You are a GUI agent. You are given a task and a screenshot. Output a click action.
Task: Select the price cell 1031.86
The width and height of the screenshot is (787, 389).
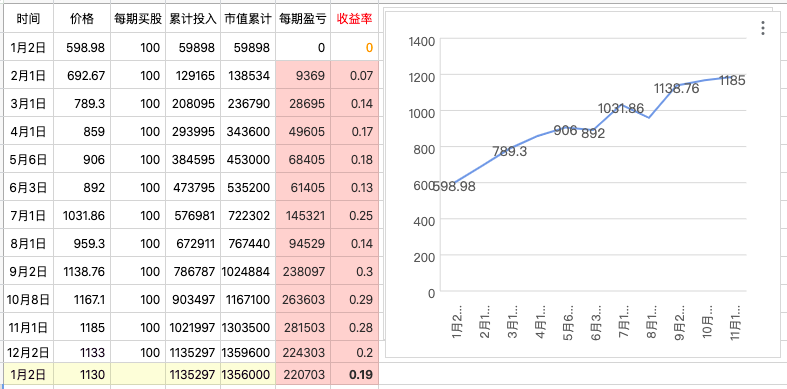[82, 216]
